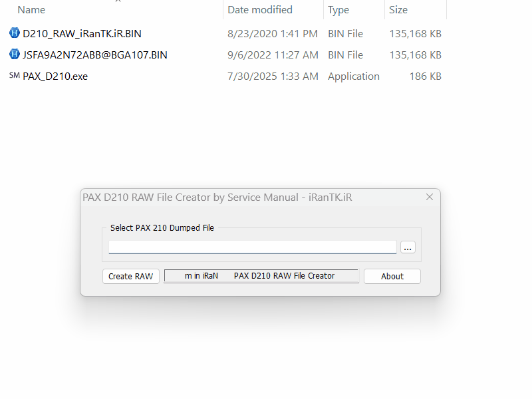Click the scrolling PAX D210 RAW File Creator marquee
This screenshot has width=532, height=399.
click(x=261, y=276)
